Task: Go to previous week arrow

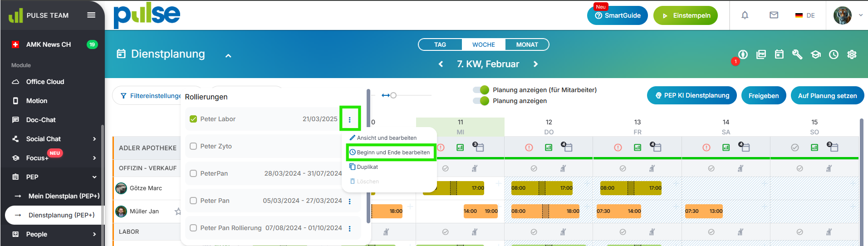Action: (441, 64)
